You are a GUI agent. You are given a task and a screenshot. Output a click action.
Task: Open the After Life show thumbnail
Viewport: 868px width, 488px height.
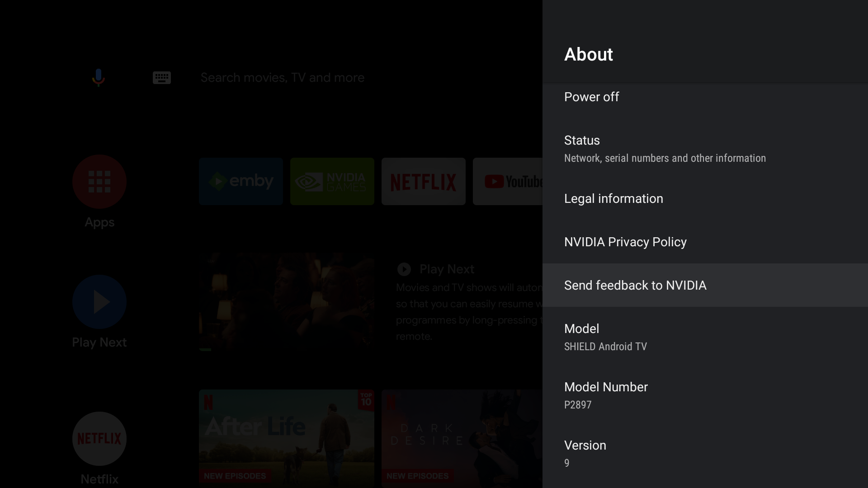click(286, 437)
